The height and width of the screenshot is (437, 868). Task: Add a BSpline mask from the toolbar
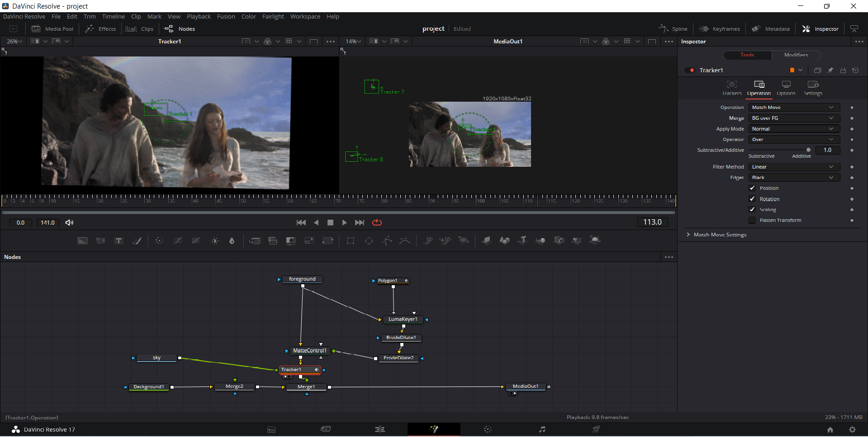405,240
